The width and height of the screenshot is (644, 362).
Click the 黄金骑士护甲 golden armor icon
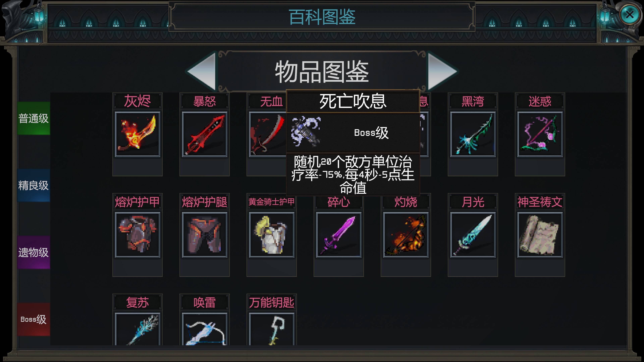(272, 235)
